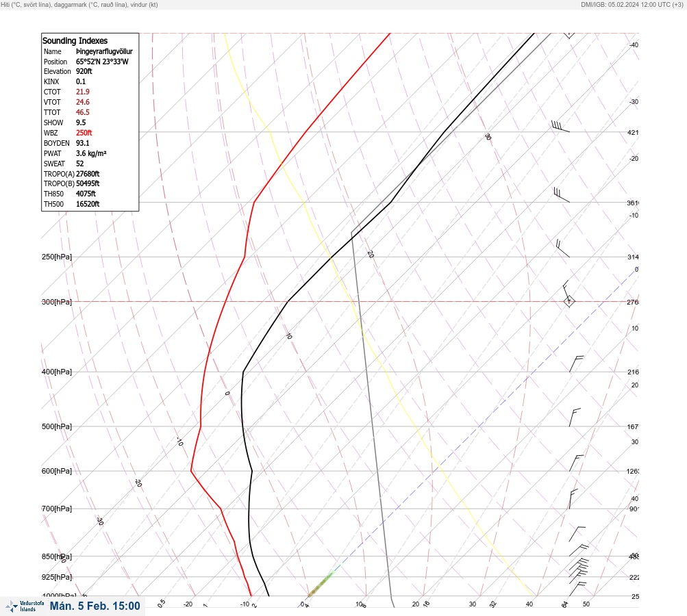Click the SWEAT value 52
Image resolution: width=687 pixels, height=616 pixels.
coord(79,164)
